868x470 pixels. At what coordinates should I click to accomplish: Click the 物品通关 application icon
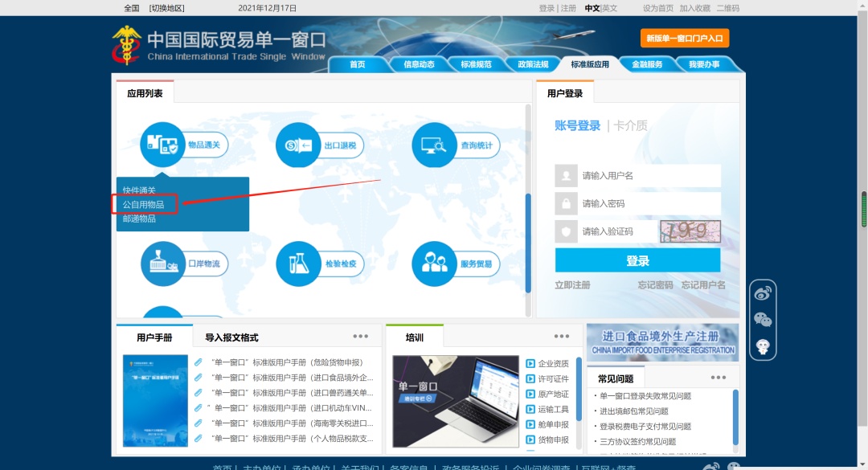click(x=163, y=145)
